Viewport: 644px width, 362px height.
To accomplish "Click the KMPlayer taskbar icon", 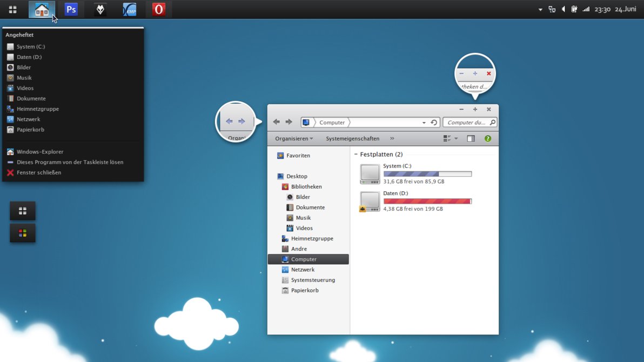I will 130,9.
